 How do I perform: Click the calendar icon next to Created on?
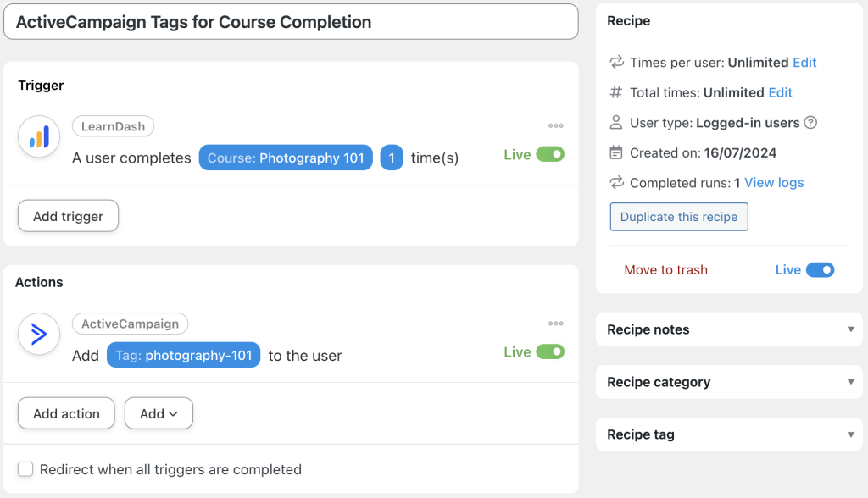tap(615, 152)
